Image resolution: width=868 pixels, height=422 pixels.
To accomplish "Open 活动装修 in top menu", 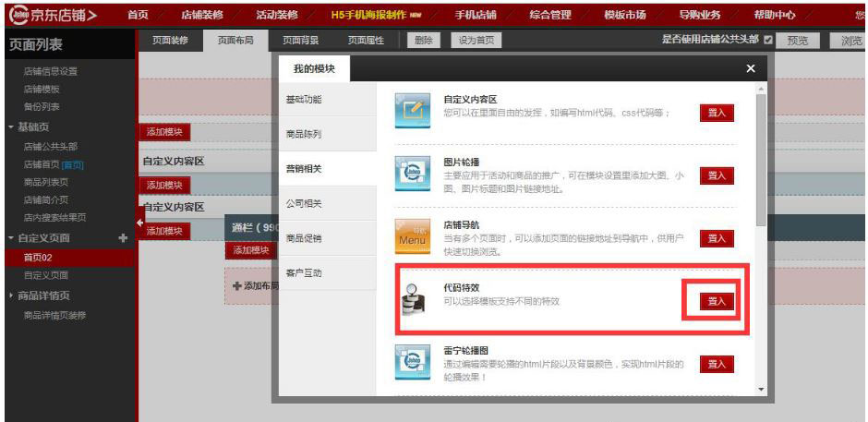I will [x=275, y=15].
